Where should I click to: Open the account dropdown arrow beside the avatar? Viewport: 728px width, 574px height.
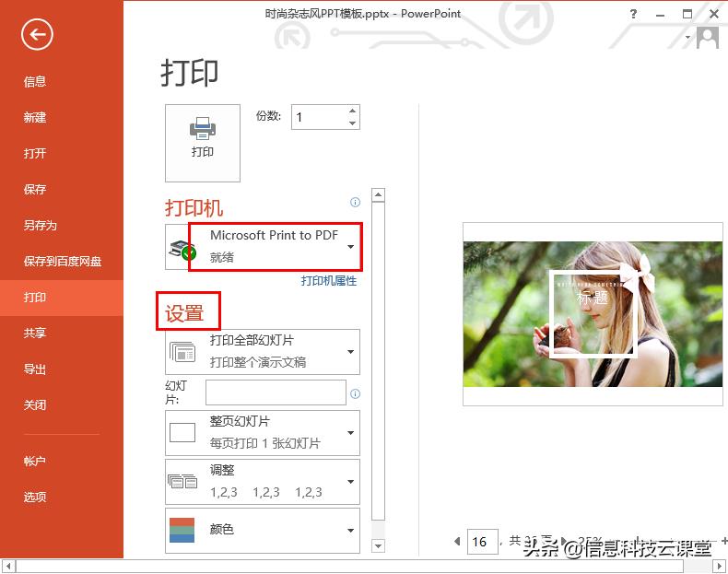point(688,37)
